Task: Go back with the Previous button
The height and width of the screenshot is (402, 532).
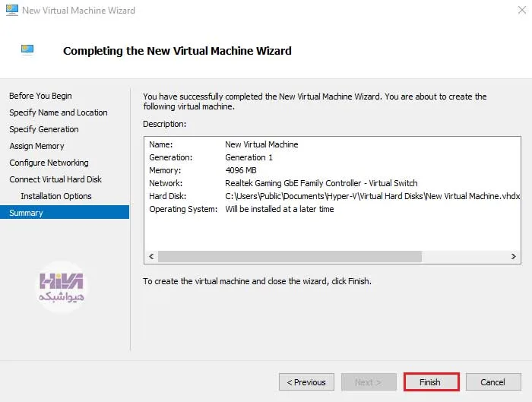Action: (x=306, y=382)
